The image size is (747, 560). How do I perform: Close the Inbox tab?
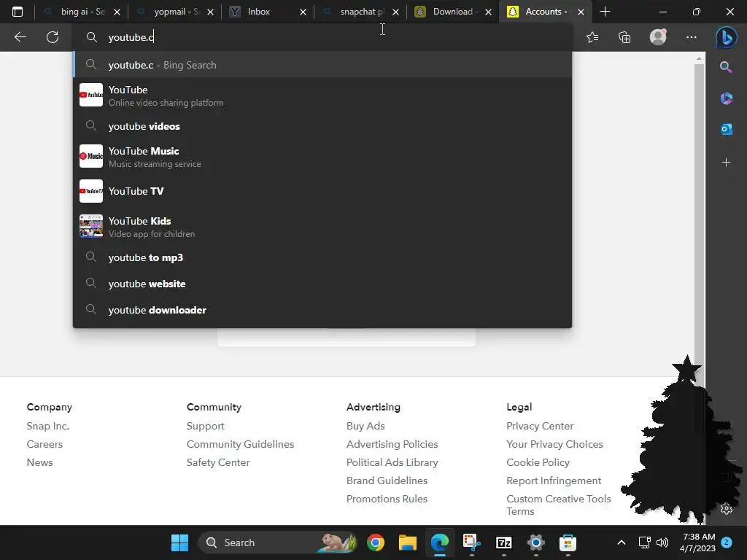click(303, 12)
